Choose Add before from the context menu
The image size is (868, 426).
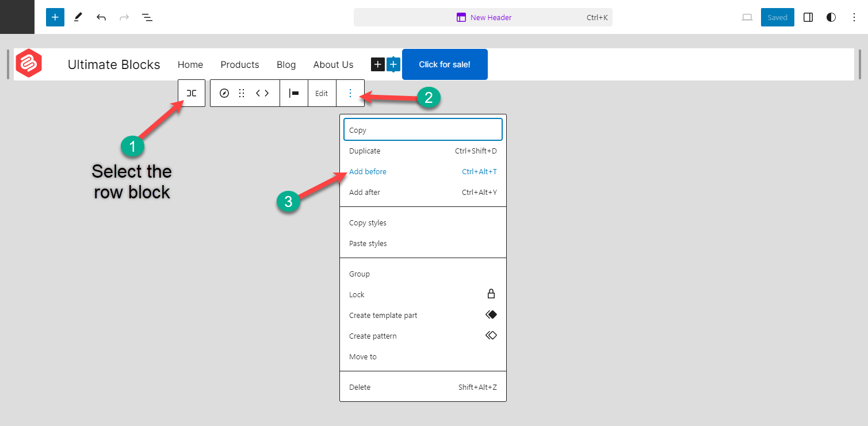point(368,171)
